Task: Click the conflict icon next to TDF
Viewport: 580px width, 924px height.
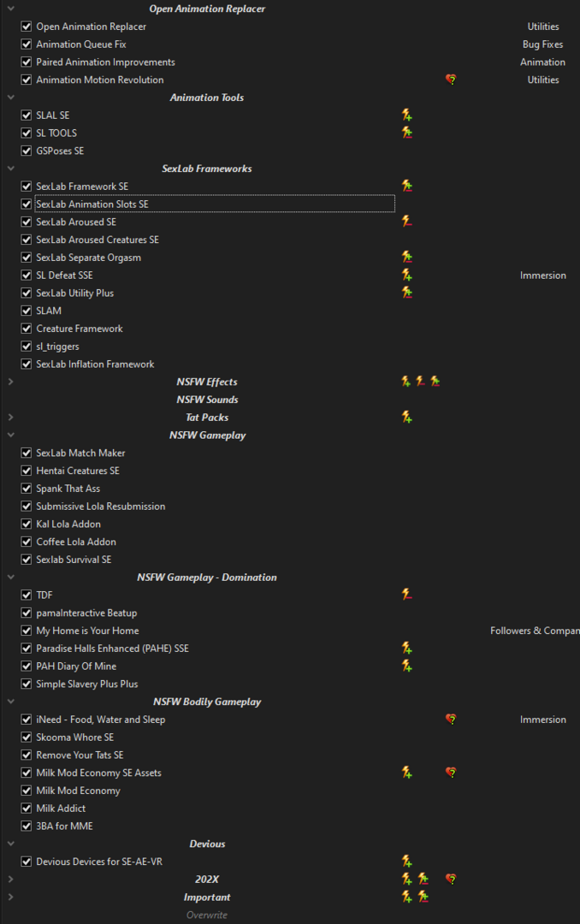Action: click(x=406, y=595)
